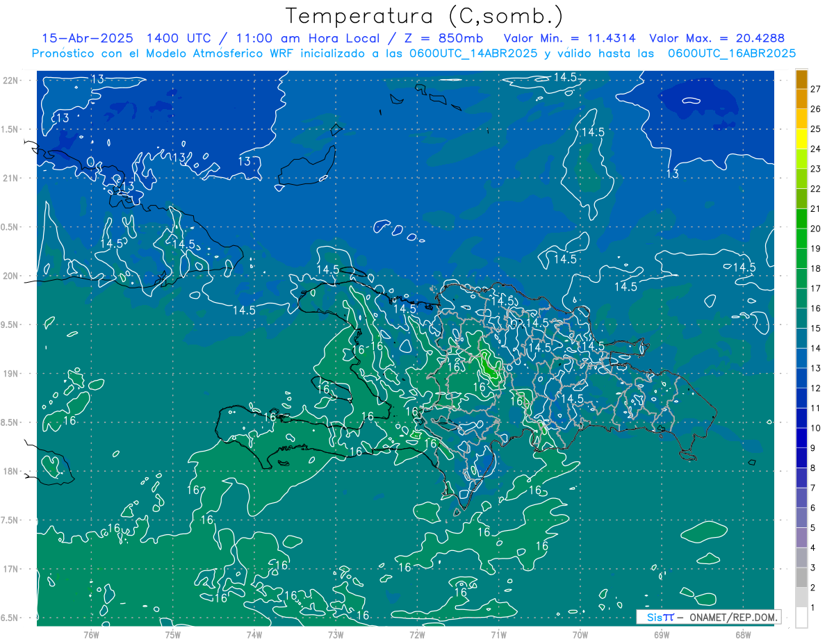Image resolution: width=834 pixels, height=644 pixels.
Task: Click the dark blue legend swatch between 9 and 10
Action: (801, 438)
